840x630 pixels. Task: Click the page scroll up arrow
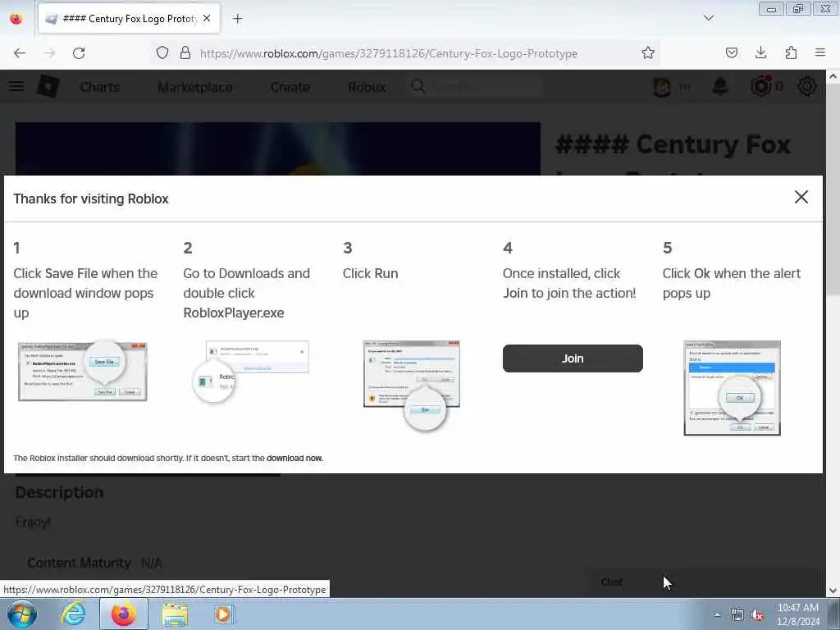[833, 76]
